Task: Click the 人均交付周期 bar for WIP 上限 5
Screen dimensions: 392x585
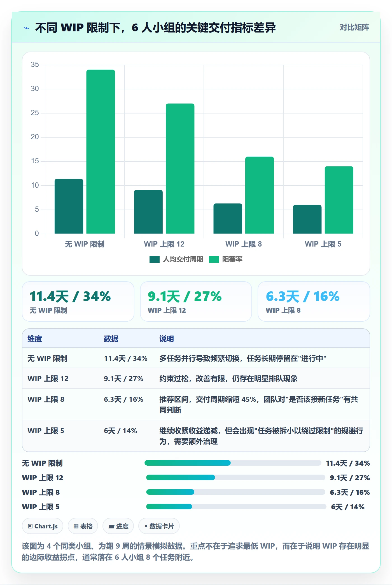Action: (x=307, y=219)
